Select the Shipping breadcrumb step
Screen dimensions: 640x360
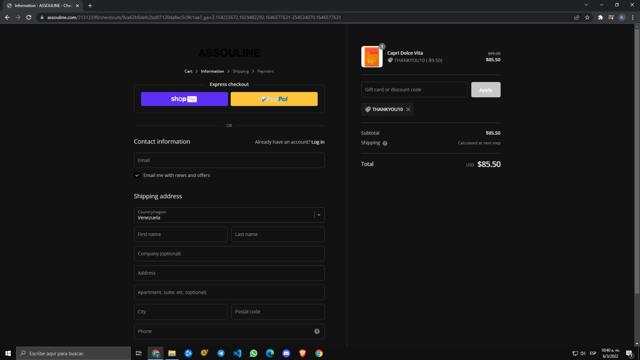pos(241,71)
